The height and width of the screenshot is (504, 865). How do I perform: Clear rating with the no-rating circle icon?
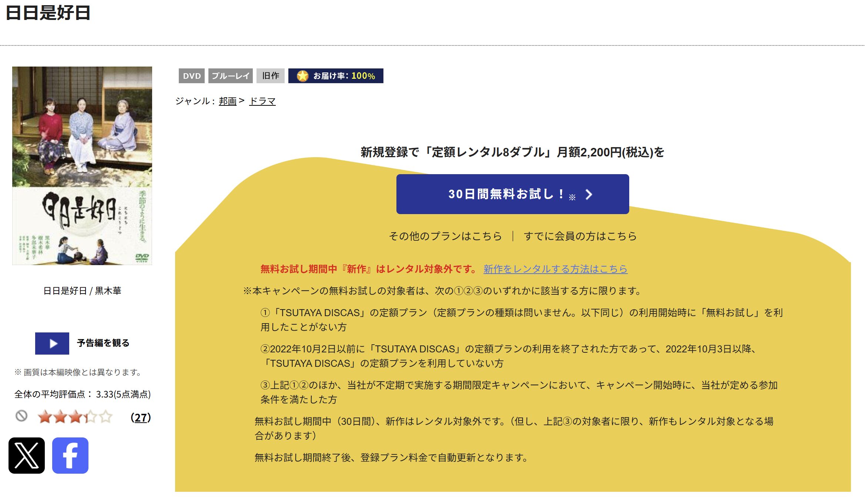(21, 416)
